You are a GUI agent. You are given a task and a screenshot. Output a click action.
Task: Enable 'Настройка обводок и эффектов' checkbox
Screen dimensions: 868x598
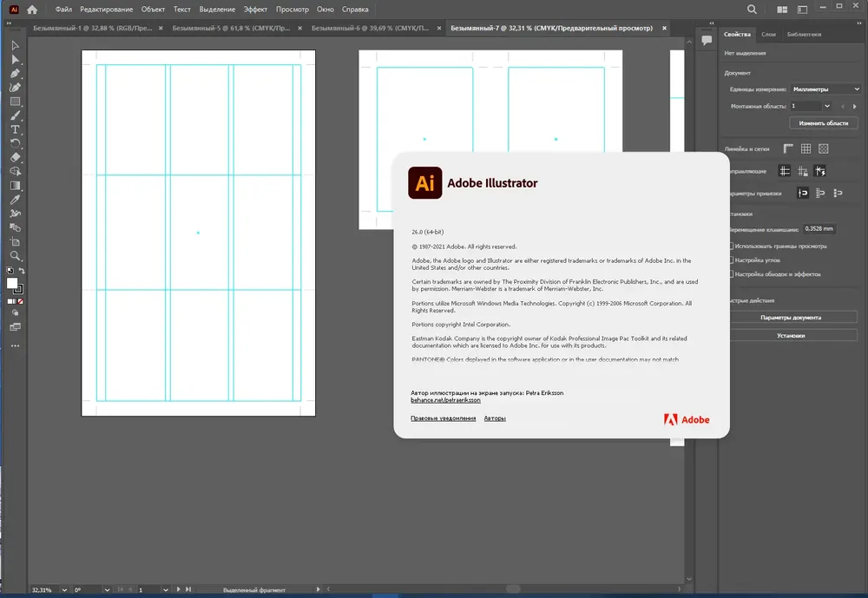pyautogui.click(x=731, y=274)
